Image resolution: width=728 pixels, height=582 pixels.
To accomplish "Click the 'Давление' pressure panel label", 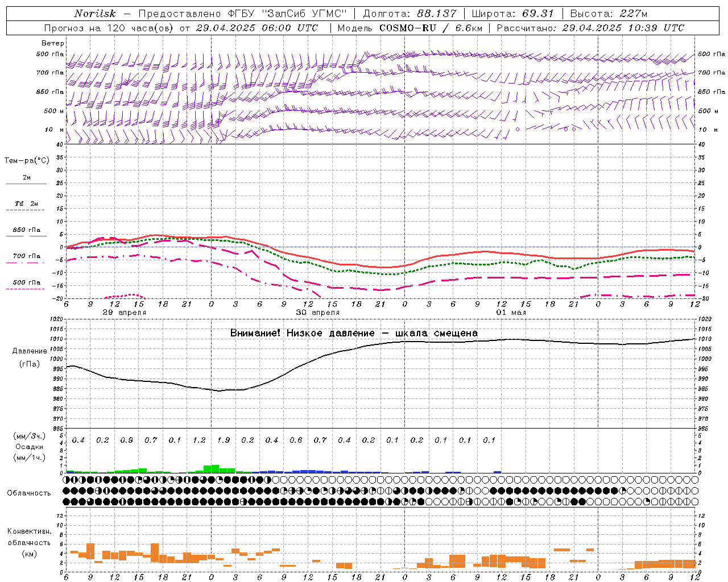I will (30, 351).
